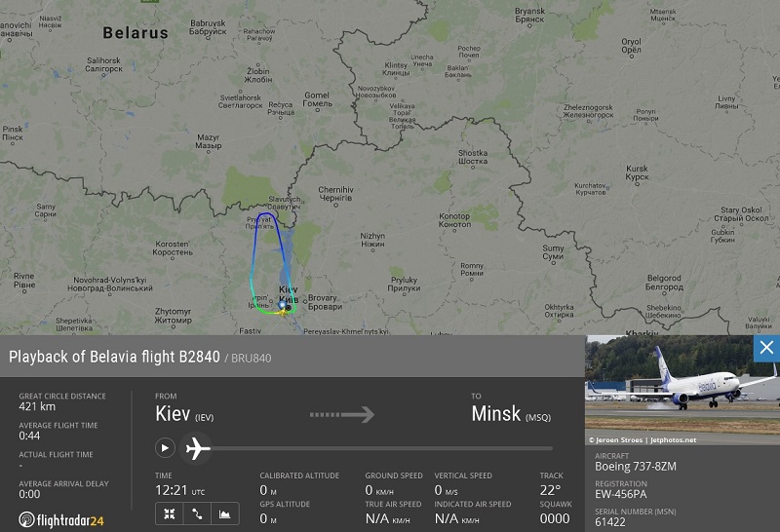Click the BRU840 callsign in the title

click(252, 358)
